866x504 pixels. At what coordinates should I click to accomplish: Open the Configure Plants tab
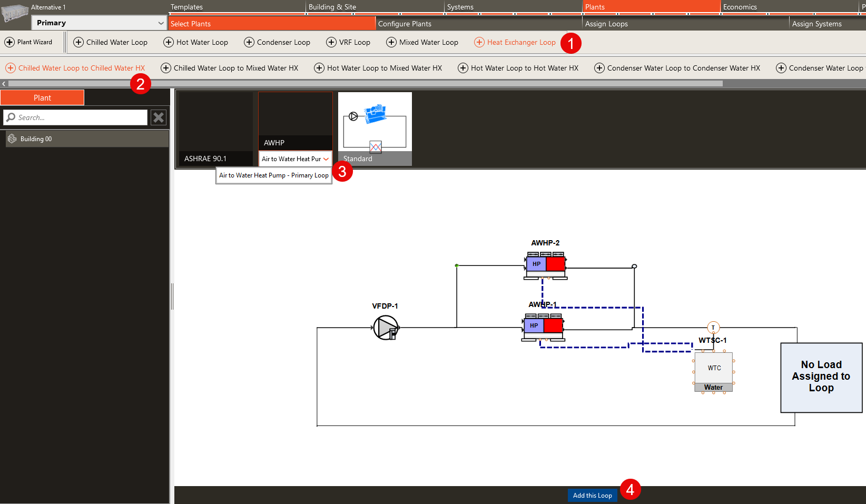pyautogui.click(x=405, y=24)
